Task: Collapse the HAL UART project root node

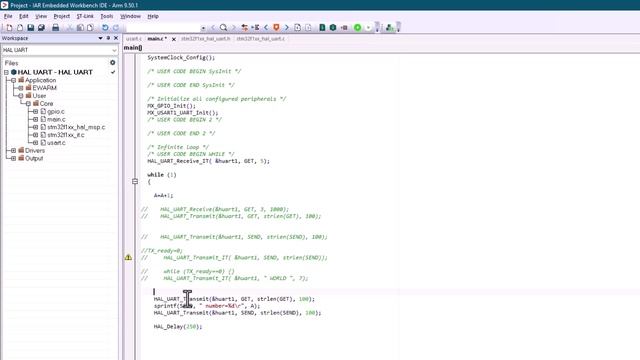Action: click(6, 72)
